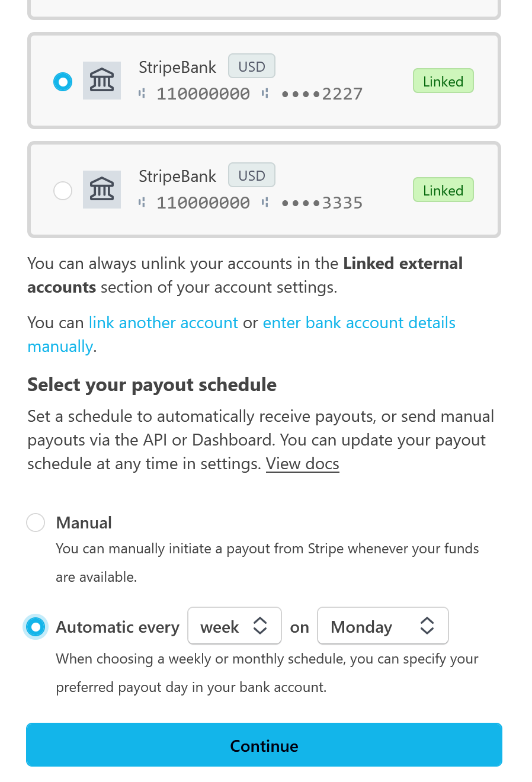532x782 pixels.
Task: Click routing number icon on the 2227 account
Action: (x=142, y=94)
